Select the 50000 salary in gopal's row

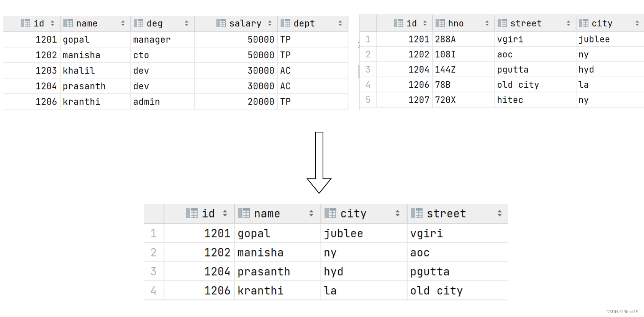236,39
